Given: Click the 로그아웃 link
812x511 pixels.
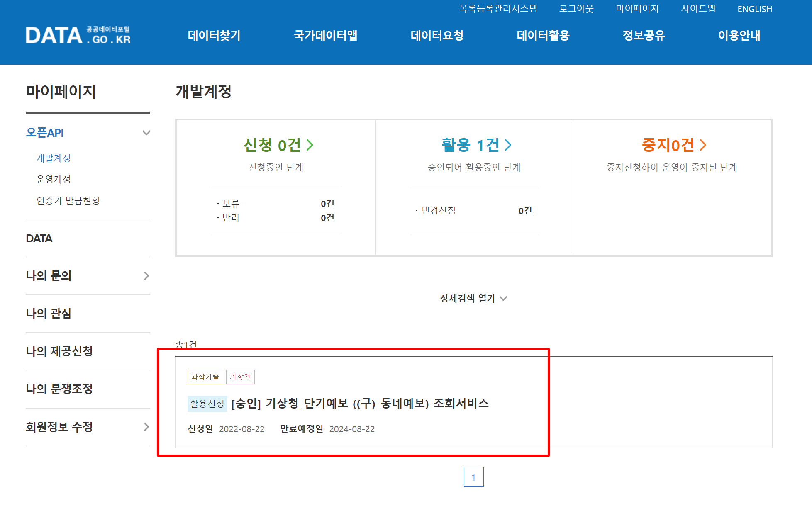Looking at the screenshot, I should coord(576,9).
